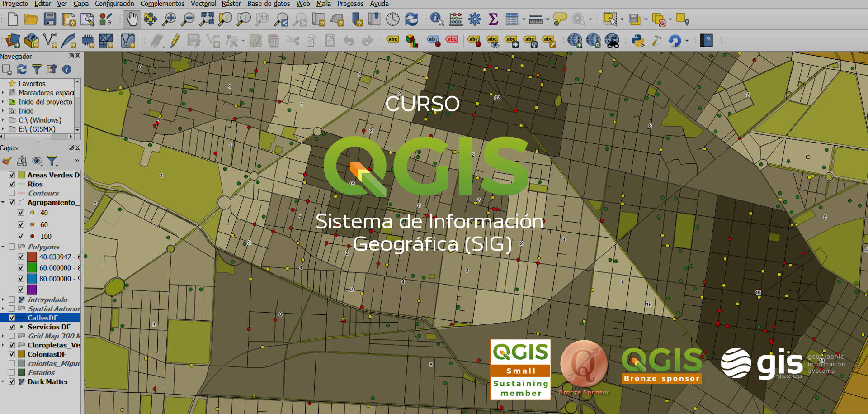Screen dimensions: 868x414
Task: Toggle the 40 category checkbox
Action: [21, 213]
